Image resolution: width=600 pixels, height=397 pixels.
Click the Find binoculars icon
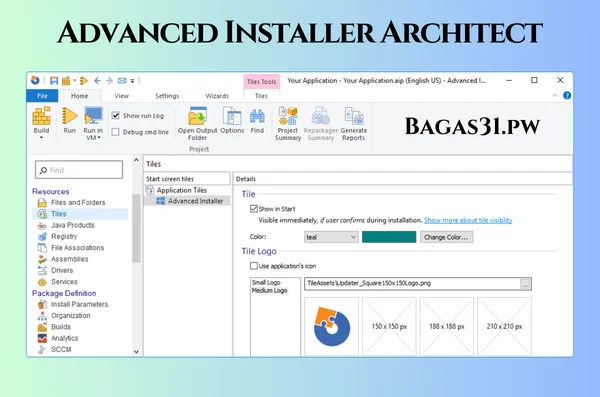[x=257, y=116]
